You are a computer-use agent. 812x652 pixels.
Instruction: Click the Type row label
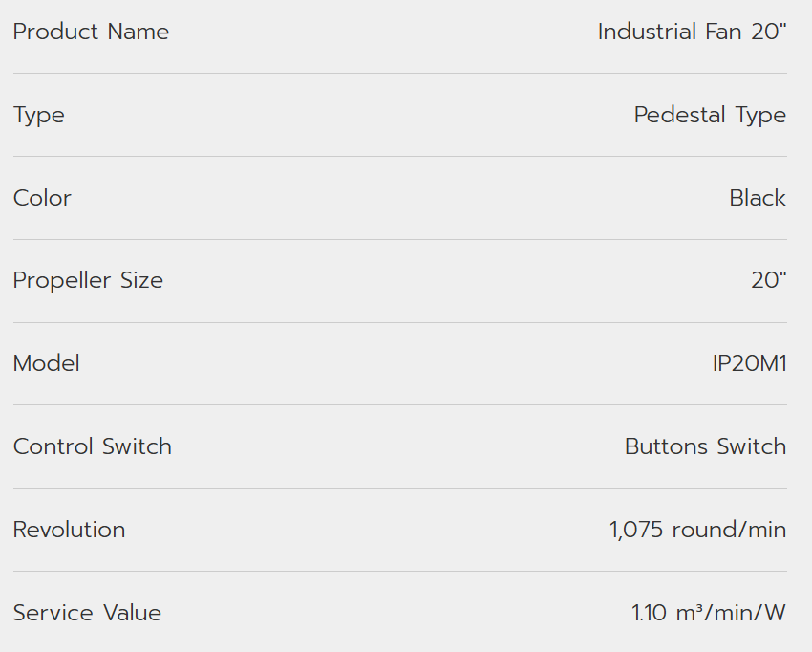click(x=39, y=115)
